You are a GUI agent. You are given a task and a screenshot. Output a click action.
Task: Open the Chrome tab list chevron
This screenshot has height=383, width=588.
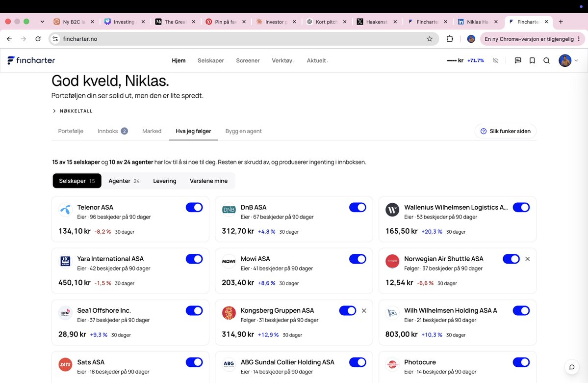[42, 22]
